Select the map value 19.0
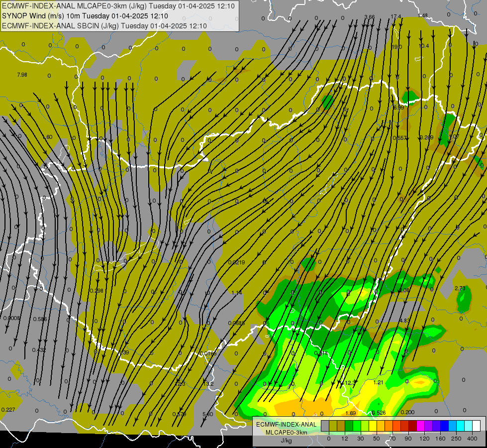The width and height of the screenshot is (487, 448). point(397,47)
